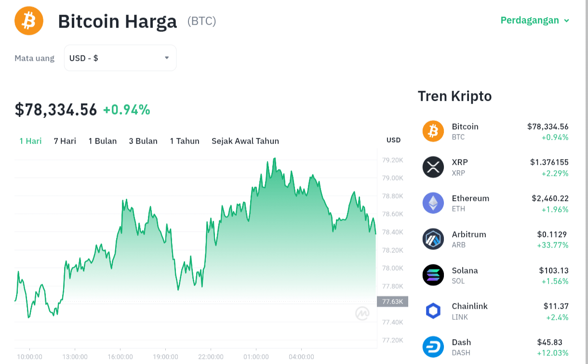
Task: Switch chart to 1 Bulan range
Action: pos(103,141)
